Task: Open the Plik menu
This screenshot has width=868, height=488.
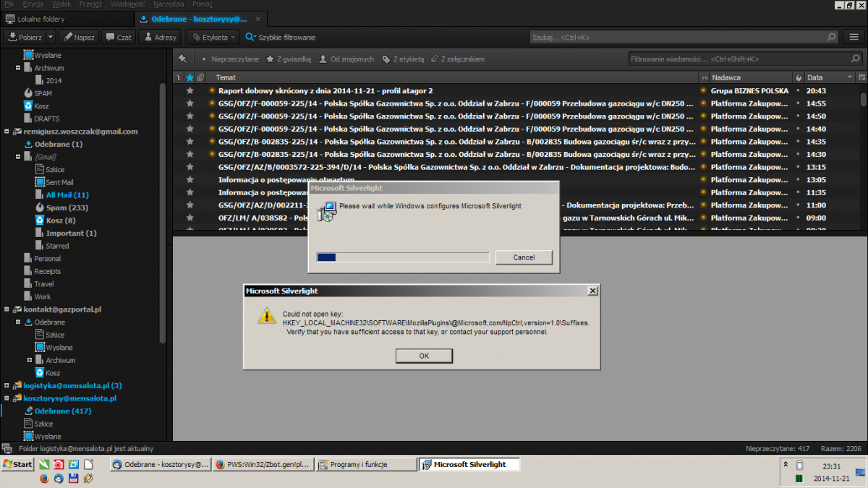Action: point(9,4)
